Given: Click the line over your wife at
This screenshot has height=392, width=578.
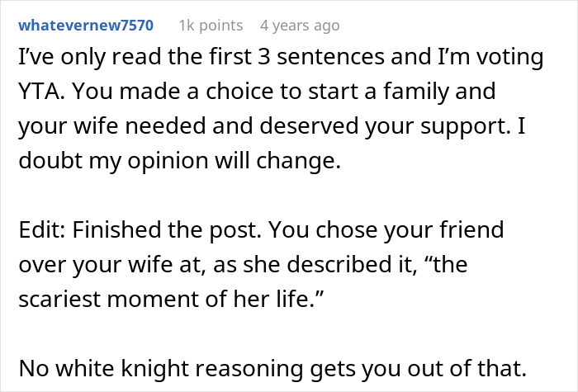Looking at the screenshot, I should (243, 264).
